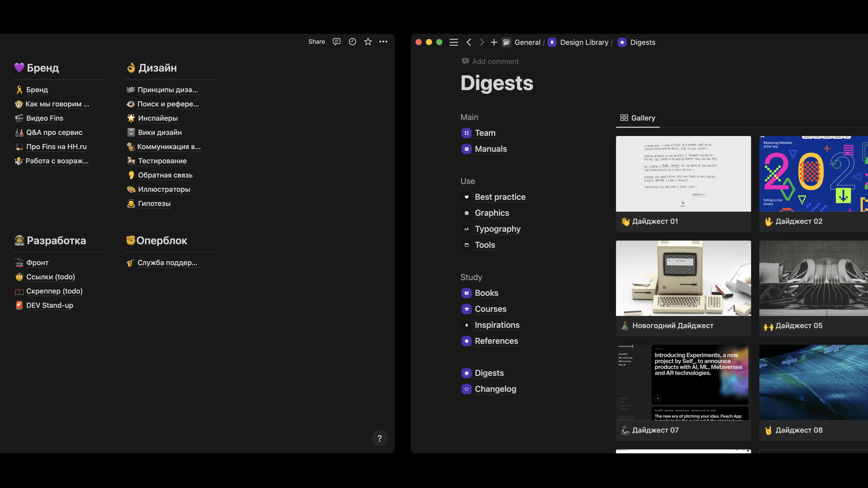Open General from the breadcrumb

coord(527,42)
